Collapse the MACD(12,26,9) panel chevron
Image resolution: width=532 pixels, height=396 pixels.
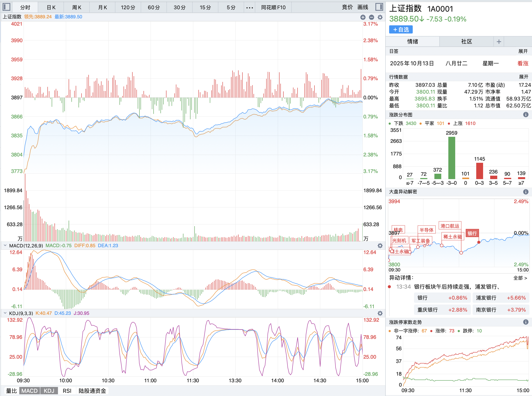(x=5, y=245)
